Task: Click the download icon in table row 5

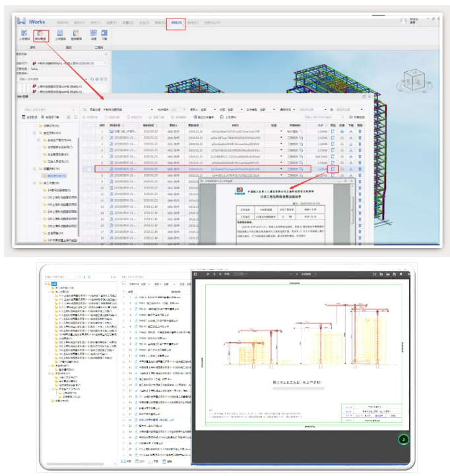Action: (350, 157)
